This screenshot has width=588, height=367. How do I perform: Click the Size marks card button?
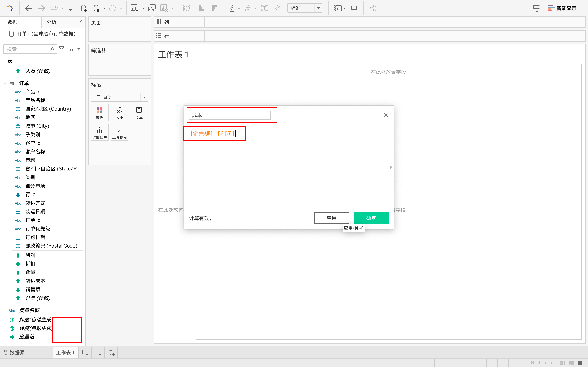(120, 113)
